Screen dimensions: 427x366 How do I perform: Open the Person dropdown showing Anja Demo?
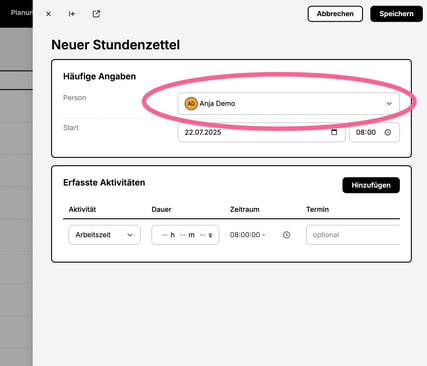pos(289,104)
